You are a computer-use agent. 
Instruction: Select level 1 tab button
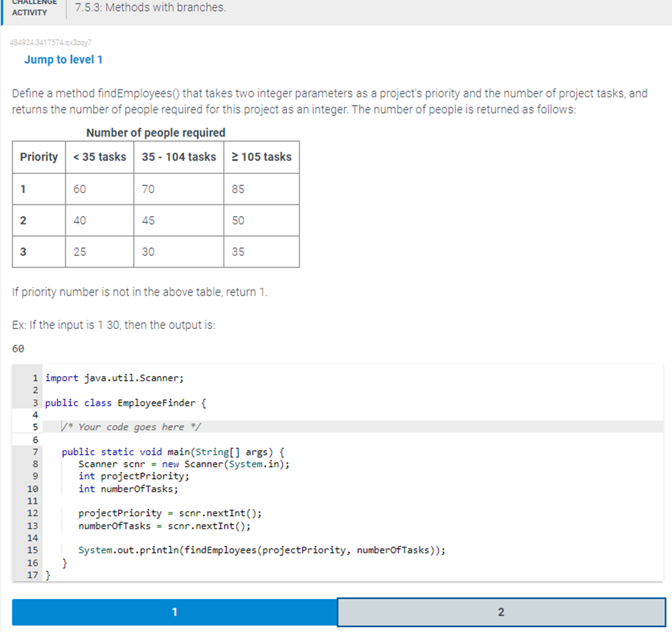[x=175, y=612]
